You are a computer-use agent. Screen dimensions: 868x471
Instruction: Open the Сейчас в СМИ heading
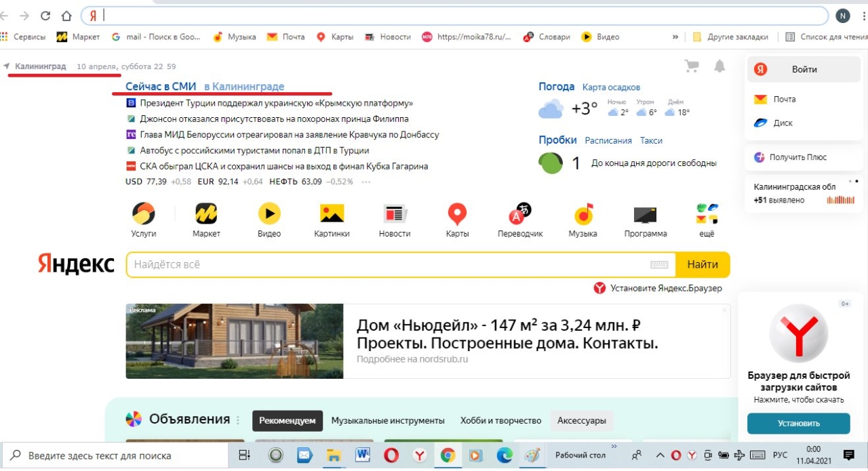(x=161, y=87)
